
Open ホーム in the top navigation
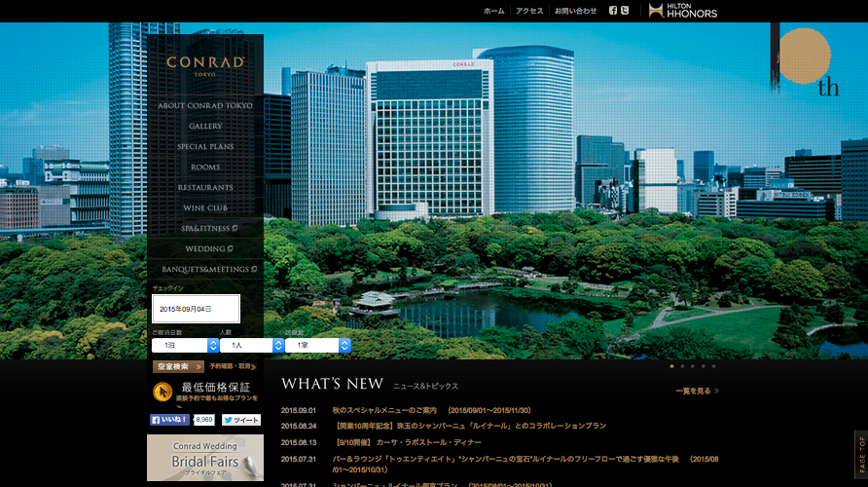point(493,11)
